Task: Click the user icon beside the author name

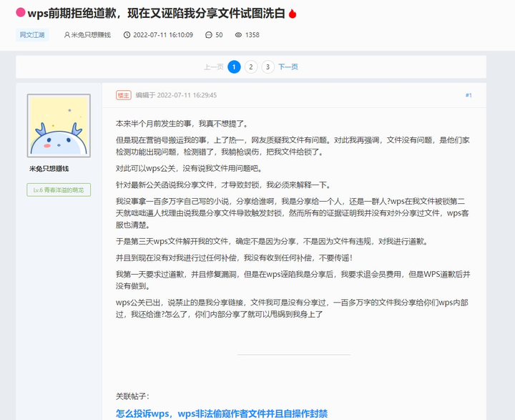Action: 67,35
